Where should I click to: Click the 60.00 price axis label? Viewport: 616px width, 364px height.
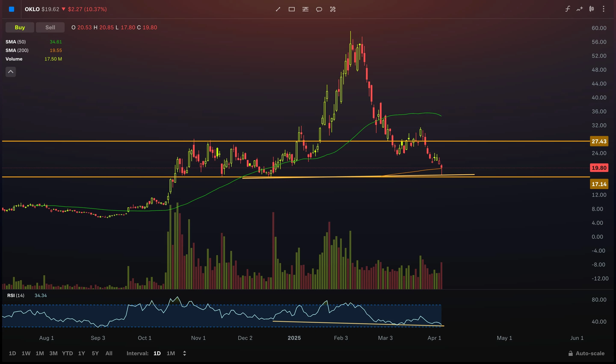click(599, 28)
